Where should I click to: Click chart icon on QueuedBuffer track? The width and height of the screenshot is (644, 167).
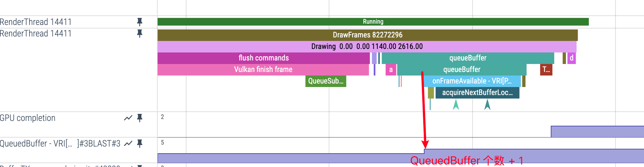click(x=128, y=144)
